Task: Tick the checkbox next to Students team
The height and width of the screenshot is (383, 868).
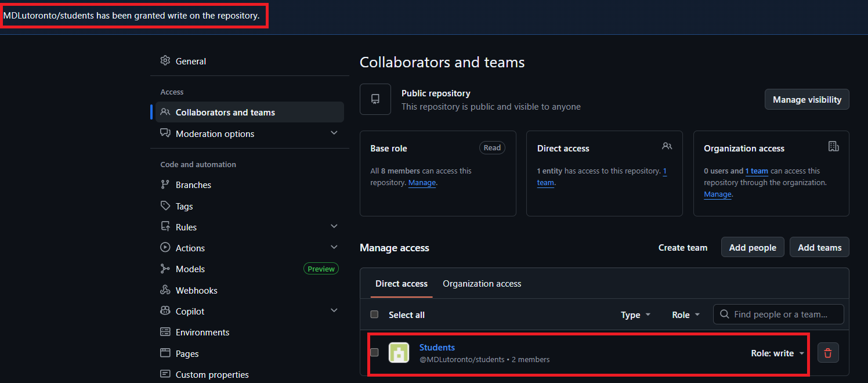Action: click(x=374, y=352)
